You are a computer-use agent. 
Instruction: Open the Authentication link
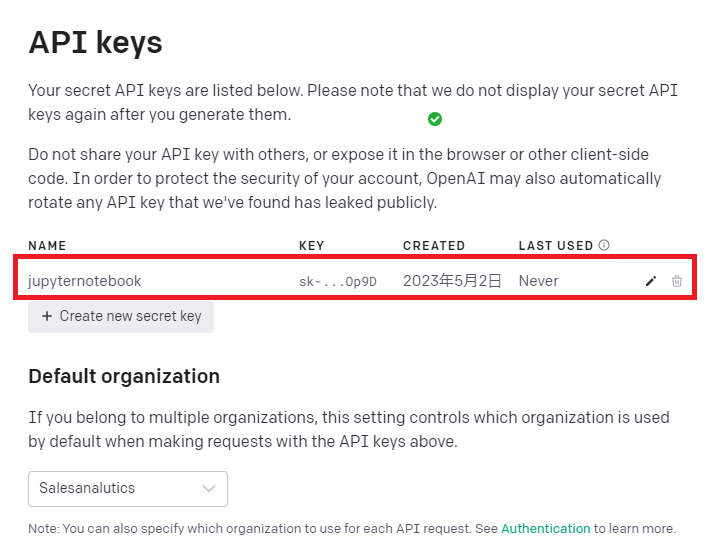545,528
